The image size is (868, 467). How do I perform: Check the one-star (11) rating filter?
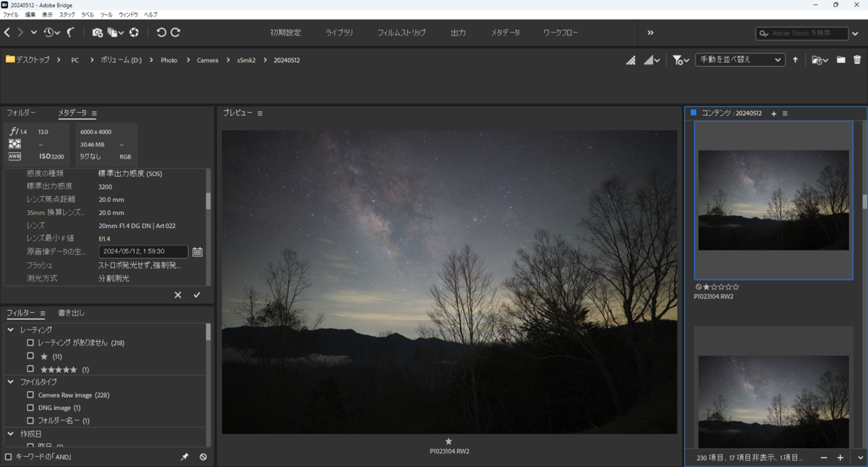point(30,355)
